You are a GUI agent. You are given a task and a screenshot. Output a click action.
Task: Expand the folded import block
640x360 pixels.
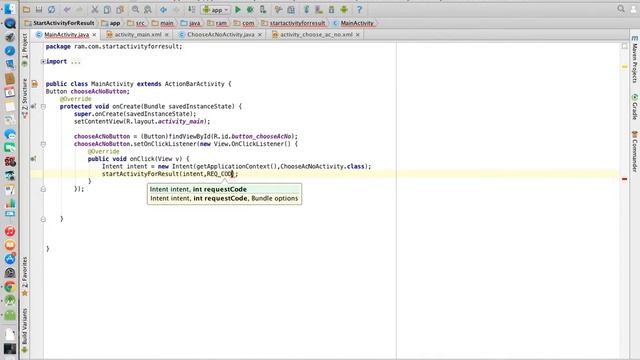point(43,62)
